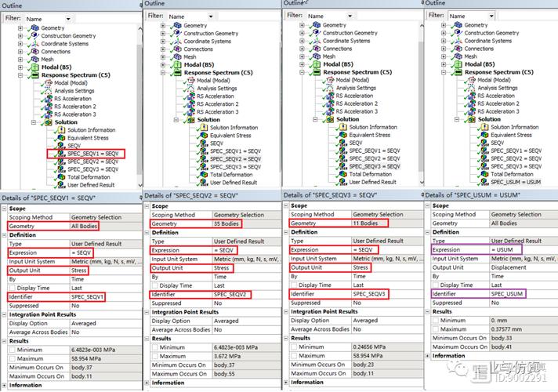Tick the Minimum checkbox in SPEC_SEQV3 details
The image size is (558, 392).
pos(294,347)
